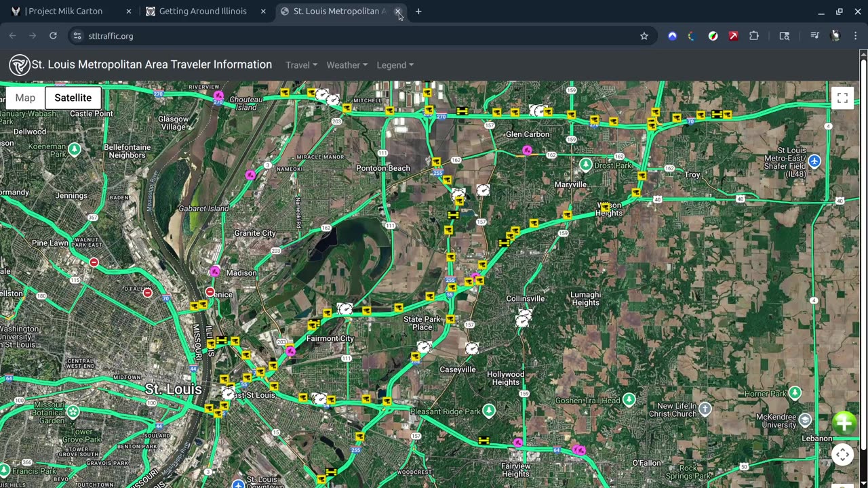Click the New Life In Christ Church marker

[x=705, y=409]
